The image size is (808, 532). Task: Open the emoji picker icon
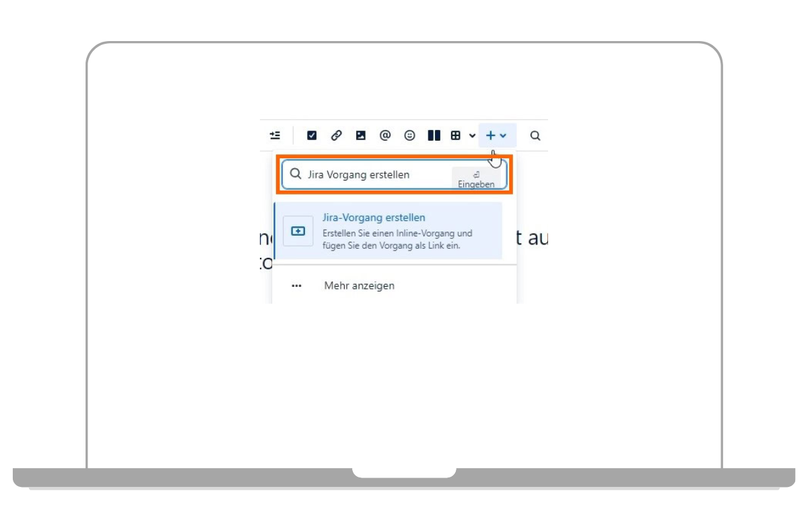click(409, 135)
